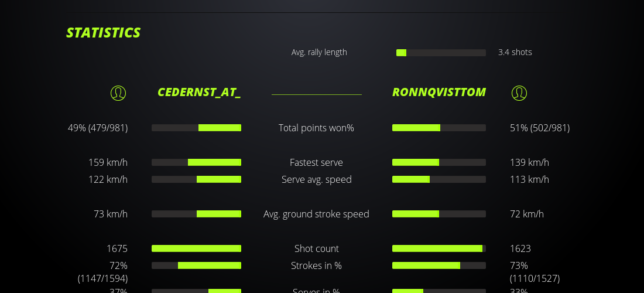
Task: Click the Avg. rally length progress bar
Action: [x=441, y=53]
